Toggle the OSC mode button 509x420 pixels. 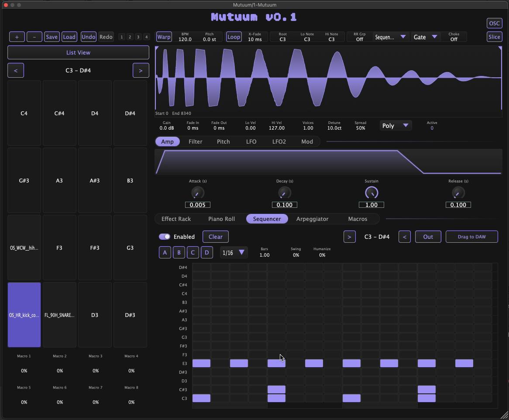495,24
